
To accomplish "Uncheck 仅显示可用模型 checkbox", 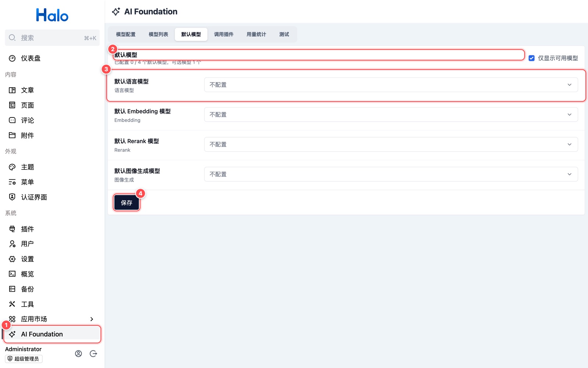I will [531, 58].
